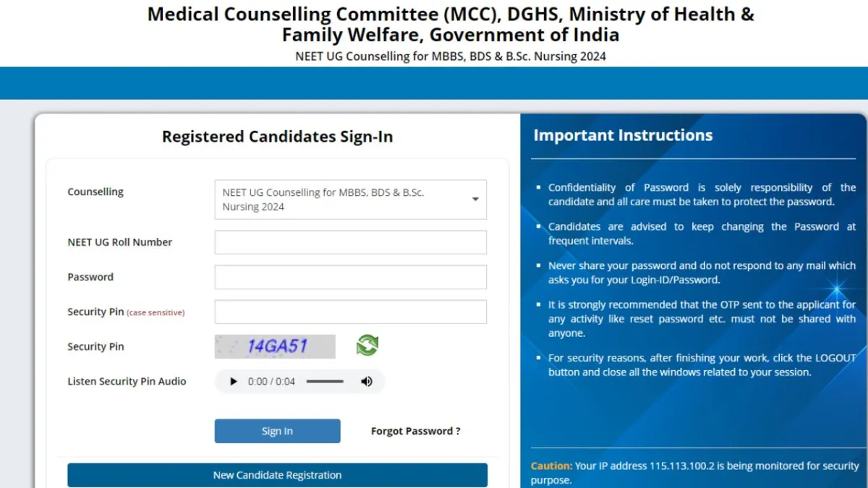Mute the security pin audio

367,382
